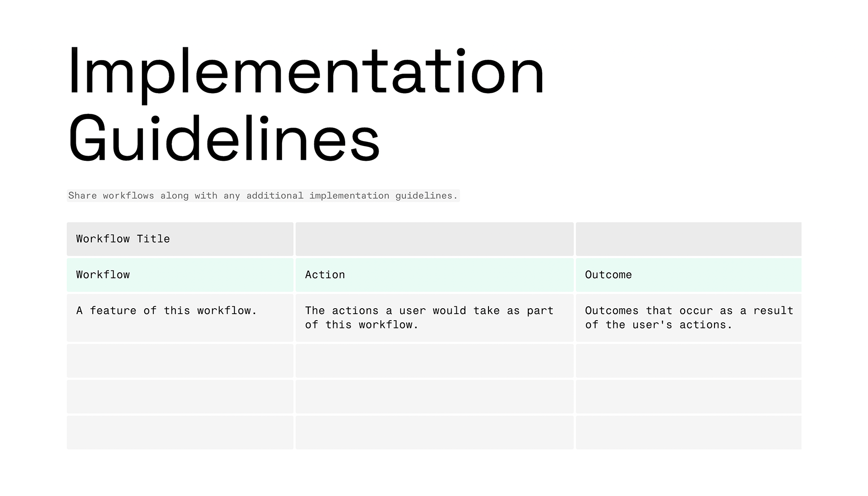Screen dimensions: 868x496
Task: Click second-to-last row empty cell in Outcome column
Action: click(x=688, y=396)
